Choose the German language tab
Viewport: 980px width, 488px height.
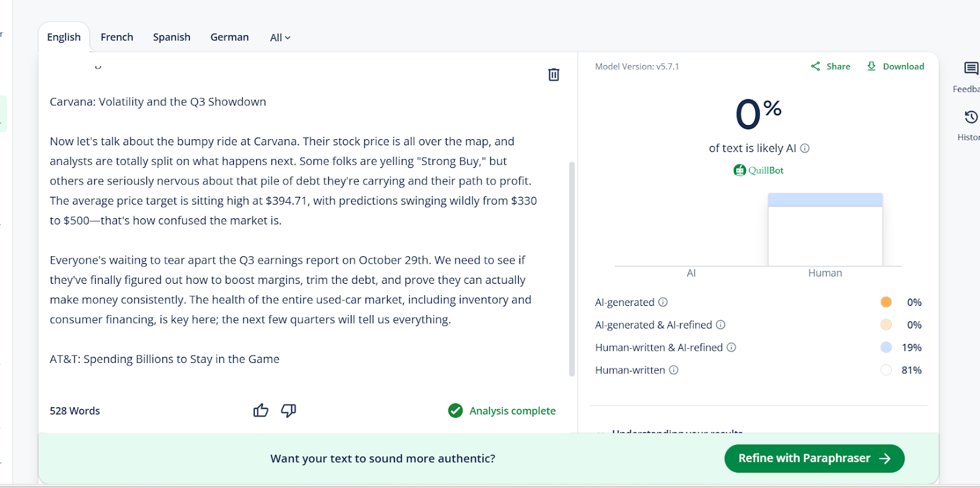coord(230,37)
